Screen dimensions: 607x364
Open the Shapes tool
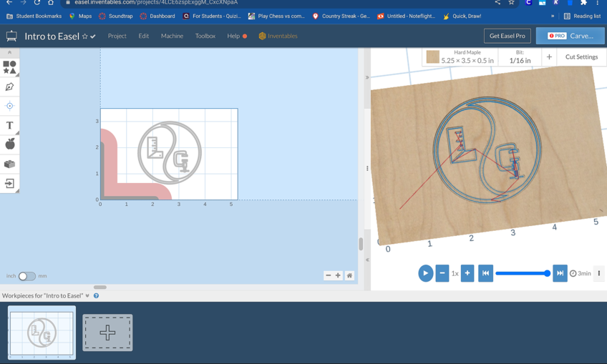[x=9, y=67]
